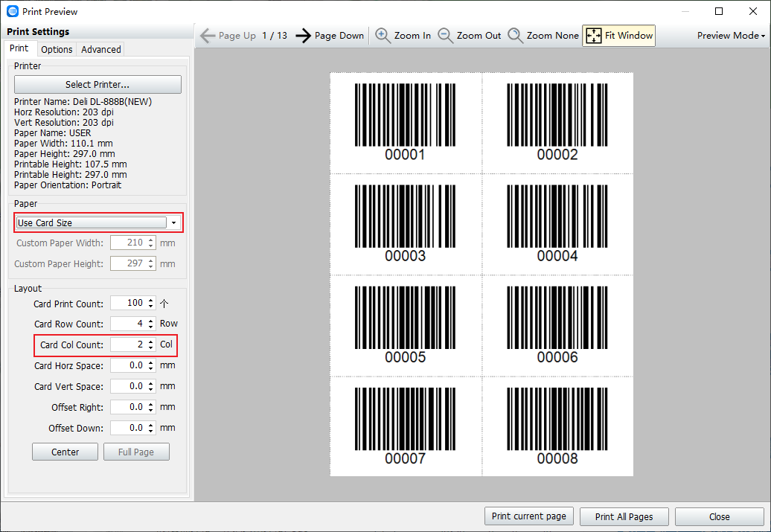The image size is (771, 532).
Task: Click the Print Preview app icon in title bar
Action: click(x=13, y=11)
